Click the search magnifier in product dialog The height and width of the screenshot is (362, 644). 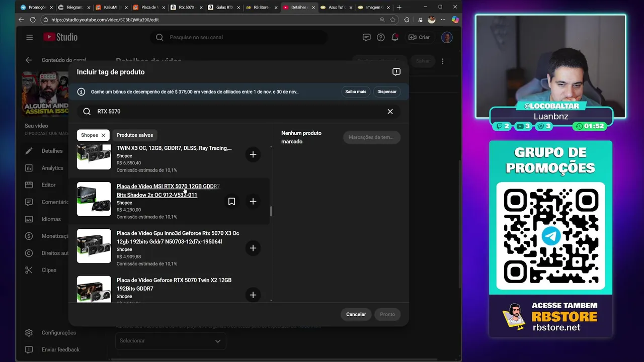point(87,112)
